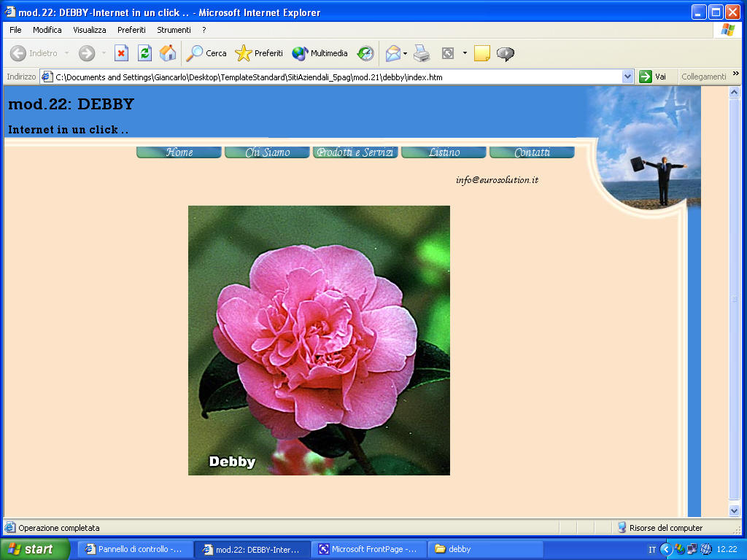
Task: Open the ? help menu
Action: pyautogui.click(x=204, y=30)
